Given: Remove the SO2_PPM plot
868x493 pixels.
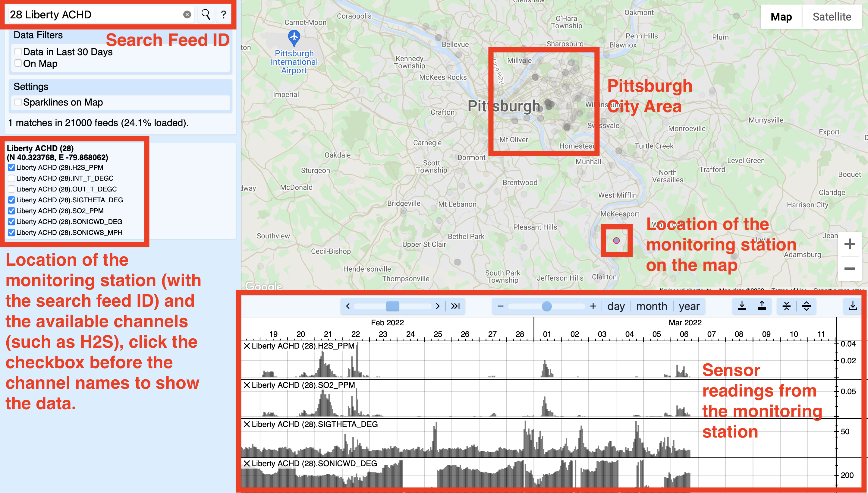Looking at the screenshot, I should pyautogui.click(x=247, y=385).
